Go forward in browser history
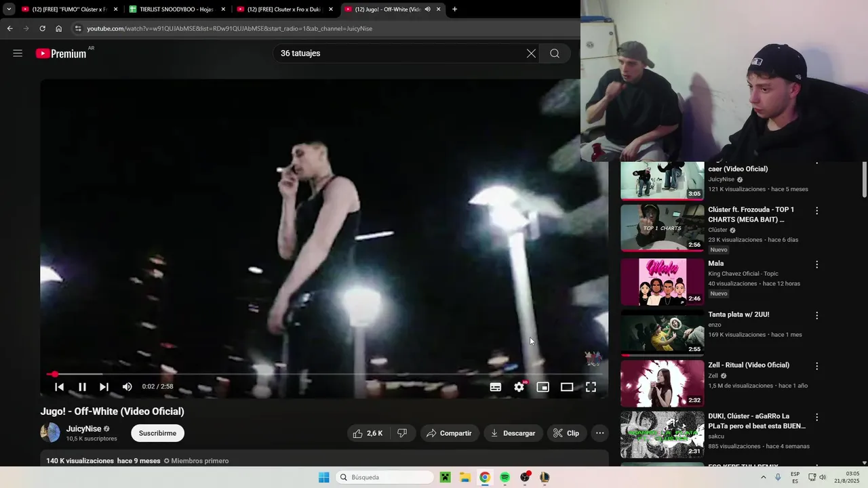This screenshot has width=868, height=488. (x=26, y=28)
